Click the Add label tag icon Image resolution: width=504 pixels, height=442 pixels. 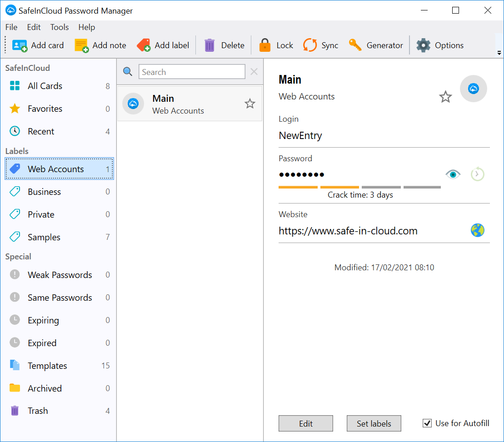[x=144, y=45]
